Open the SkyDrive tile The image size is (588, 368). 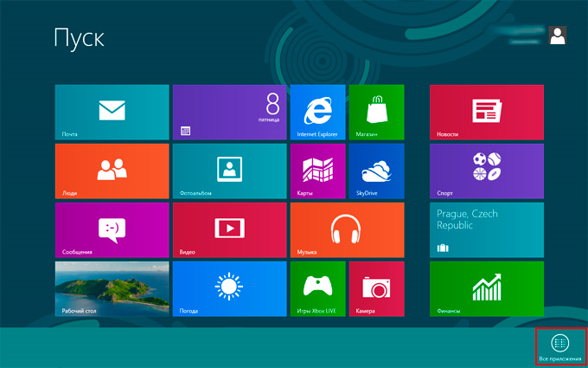coord(376,171)
